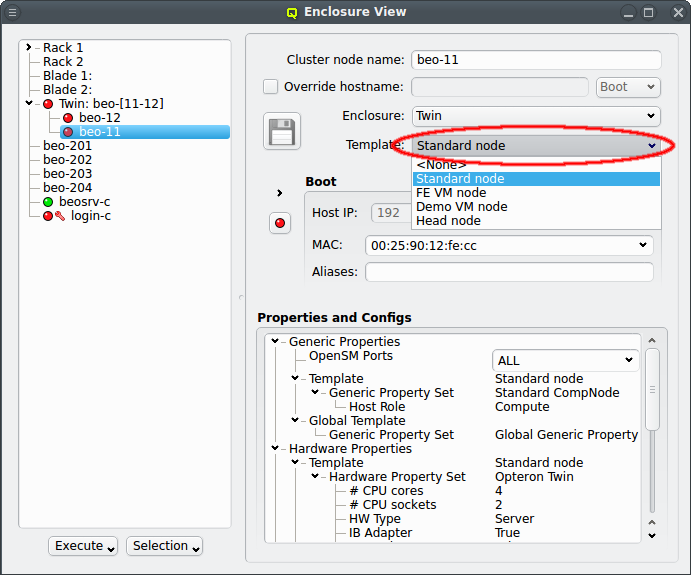Click the green status icon of beosrv-c
The width and height of the screenshot is (691, 575).
[x=48, y=202]
